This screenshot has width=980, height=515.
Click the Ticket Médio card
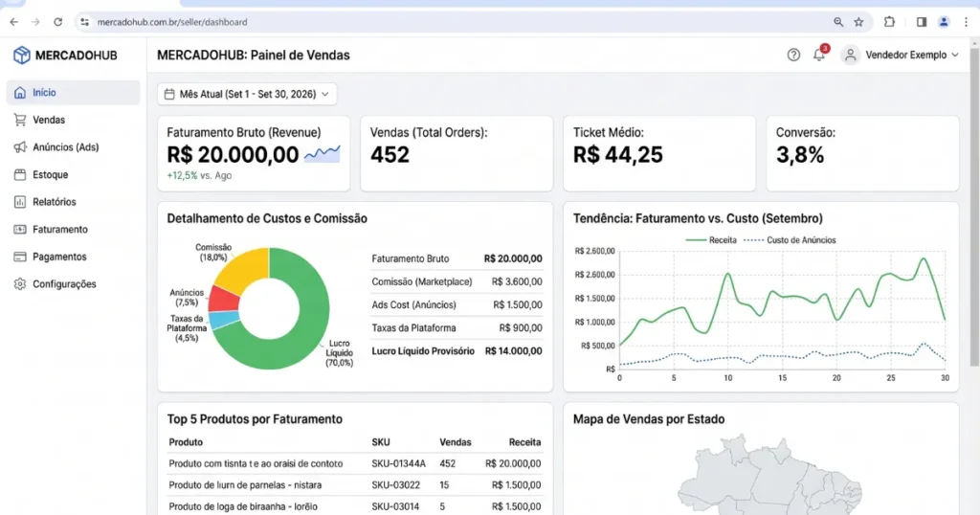[659, 153]
